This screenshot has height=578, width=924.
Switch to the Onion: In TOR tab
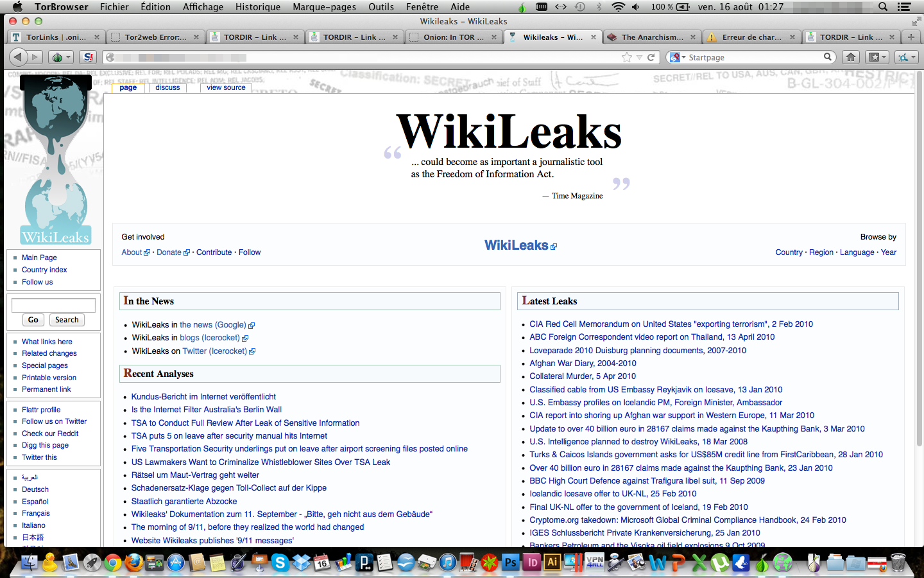pyautogui.click(x=453, y=37)
